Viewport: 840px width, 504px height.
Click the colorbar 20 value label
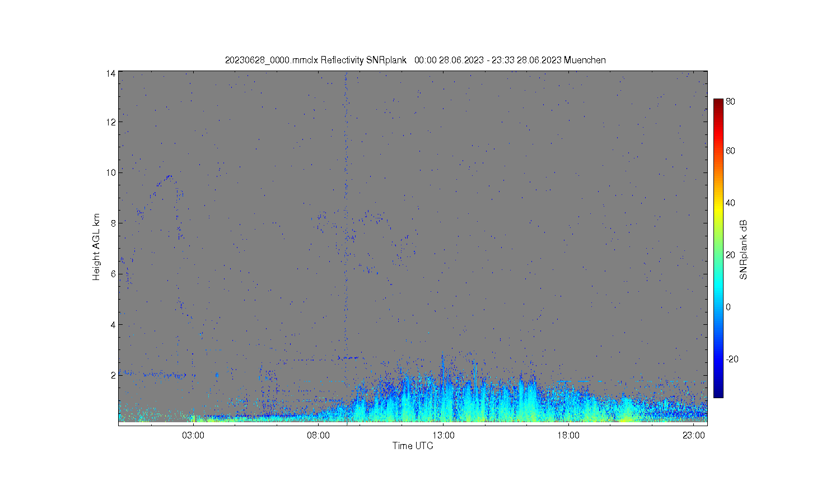730,255
